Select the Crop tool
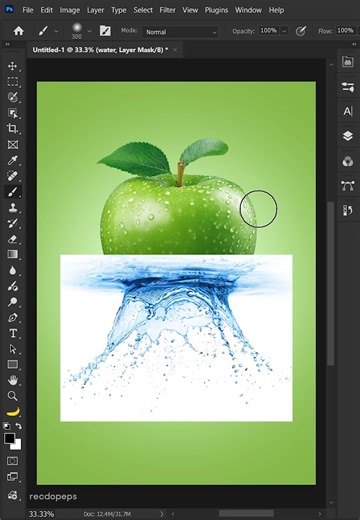Image resolution: width=360 pixels, height=520 pixels. point(13,129)
